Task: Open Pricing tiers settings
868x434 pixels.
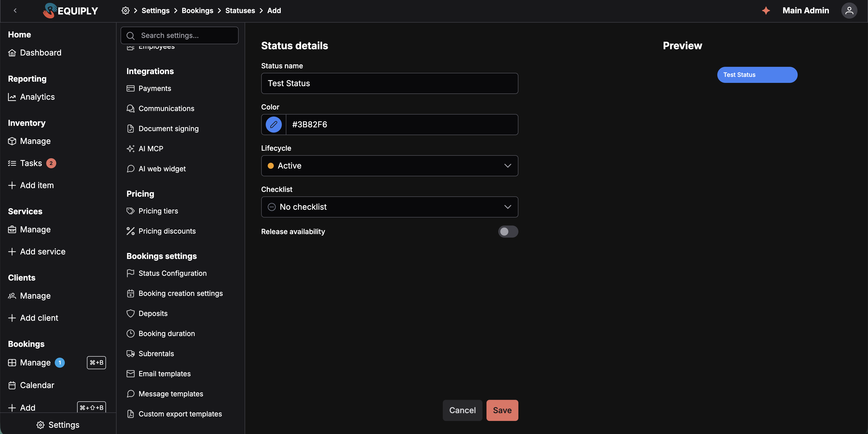Action: pyautogui.click(x=152, y=211)
